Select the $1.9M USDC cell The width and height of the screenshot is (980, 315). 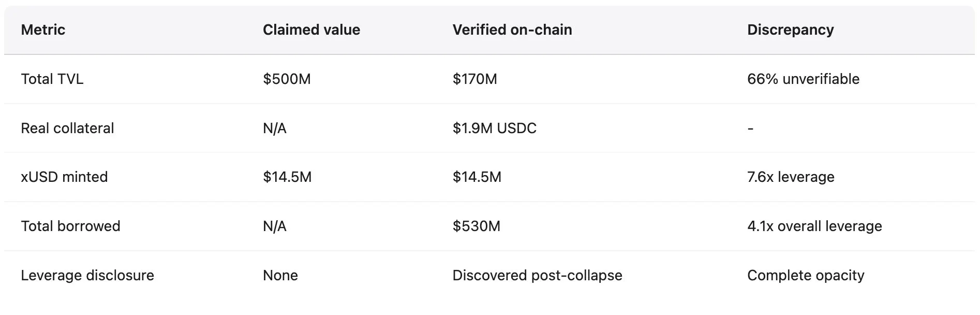pyautogui.click(x=494, y=128)
